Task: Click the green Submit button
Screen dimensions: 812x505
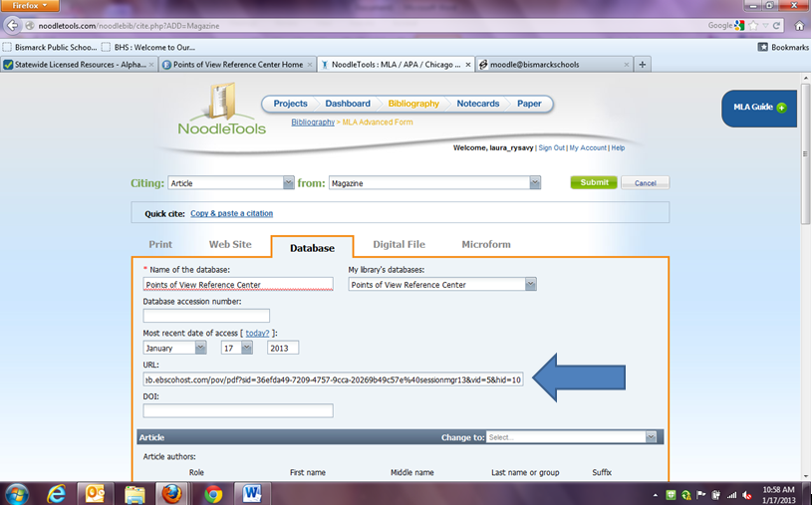Action: [594, 182]
